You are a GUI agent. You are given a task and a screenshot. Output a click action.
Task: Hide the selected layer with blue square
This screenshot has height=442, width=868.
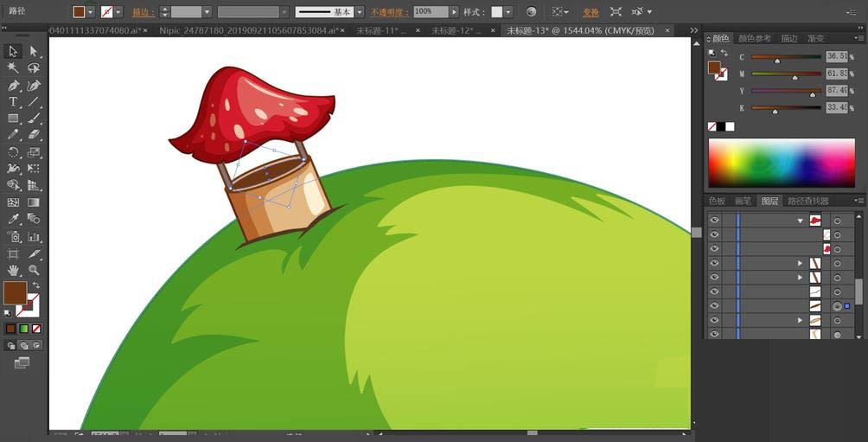point(714,306)
